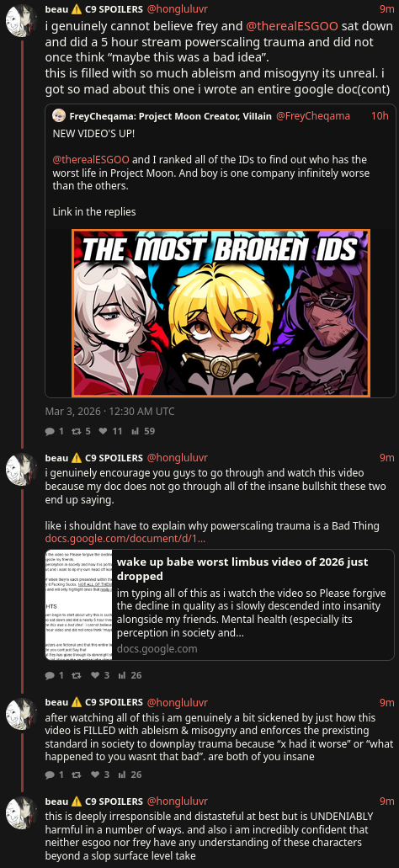
Task: Open FreyCheqama's avatar in the quoted post
Action: pyautogui.click(x=59, y=115)
